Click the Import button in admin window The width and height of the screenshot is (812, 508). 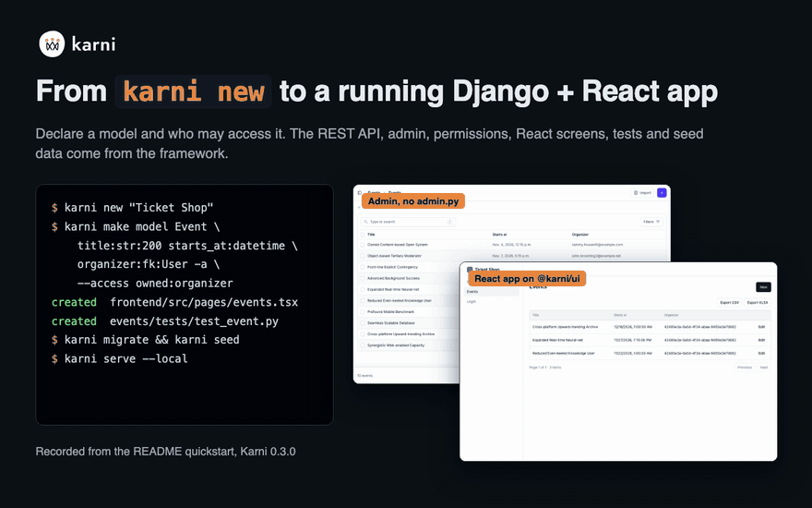coord(642,193)
